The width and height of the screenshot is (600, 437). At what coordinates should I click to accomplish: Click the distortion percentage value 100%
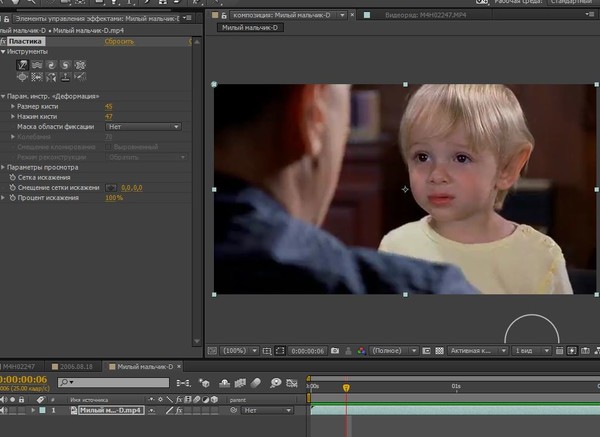(x=114, y=198)
